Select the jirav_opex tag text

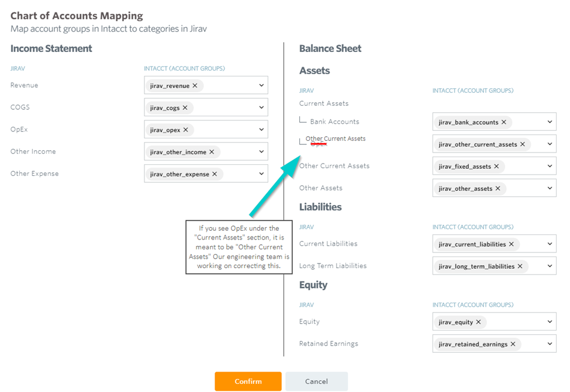point(165,130)
